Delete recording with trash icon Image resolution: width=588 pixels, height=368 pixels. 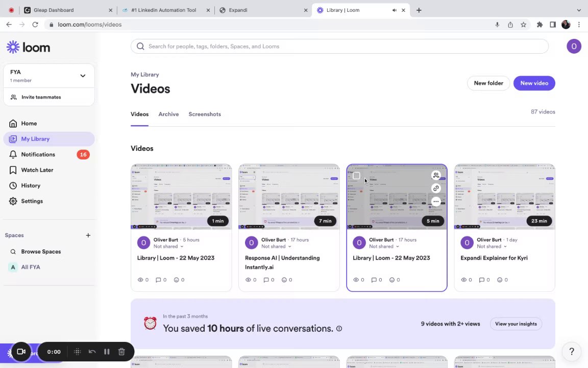(x=121, y=352)
